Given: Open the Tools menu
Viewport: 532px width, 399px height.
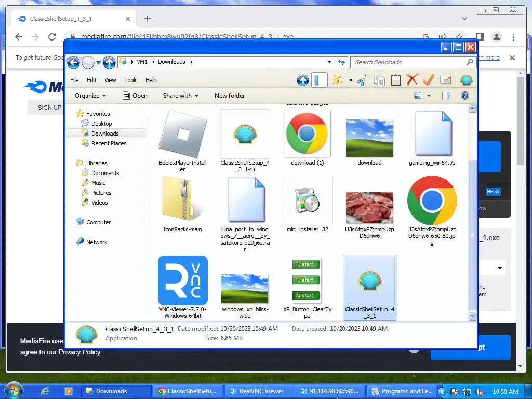Looking at the screenshot, I should 130,80.
